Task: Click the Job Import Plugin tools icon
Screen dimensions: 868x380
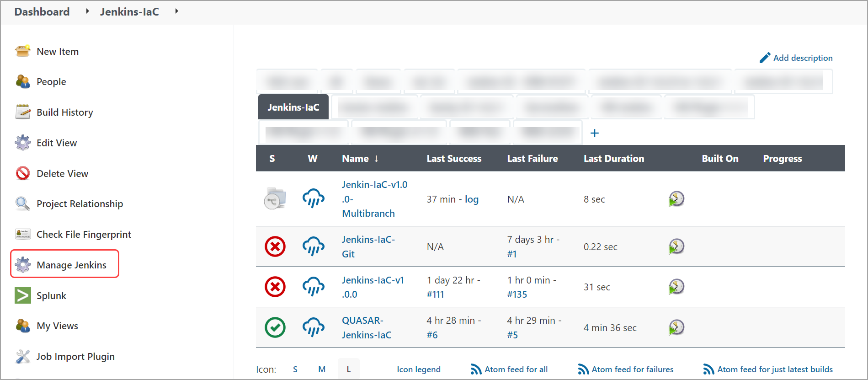Action: 23,356
